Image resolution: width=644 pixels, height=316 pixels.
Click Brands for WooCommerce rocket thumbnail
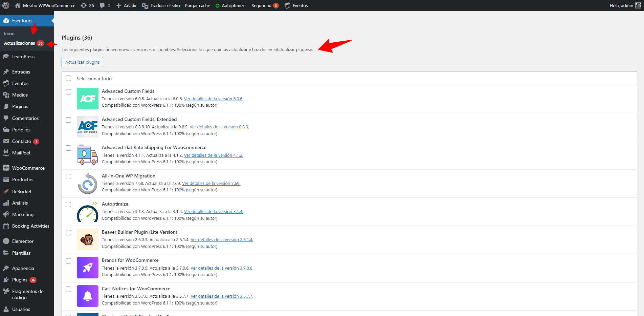pos(88,268)
